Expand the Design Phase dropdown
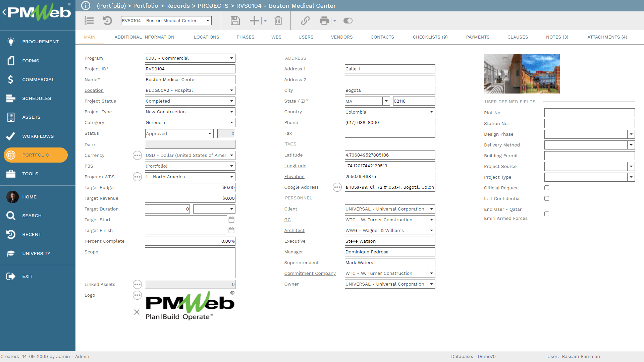644x362 pixels. (631, 134)
